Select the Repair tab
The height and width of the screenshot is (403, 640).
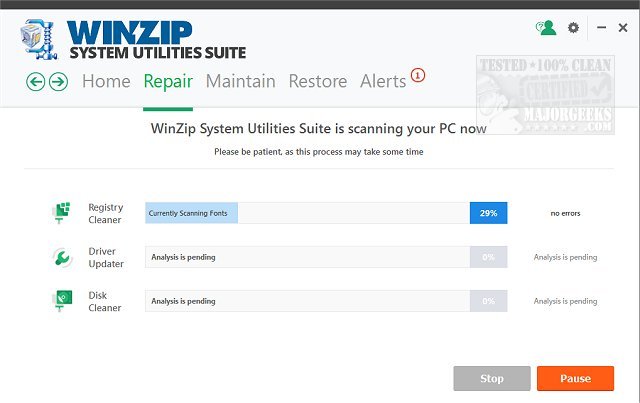pyautogui.click(x=168, y=82)
